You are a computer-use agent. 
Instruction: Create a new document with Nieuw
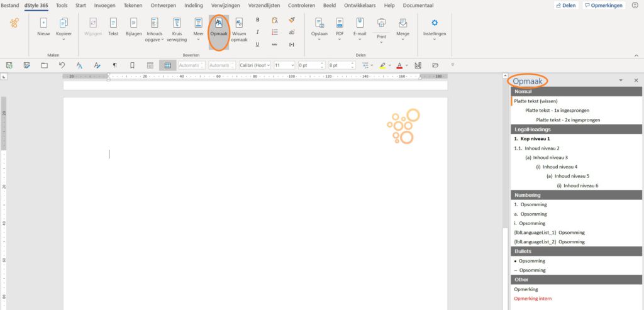click(43, 26)
